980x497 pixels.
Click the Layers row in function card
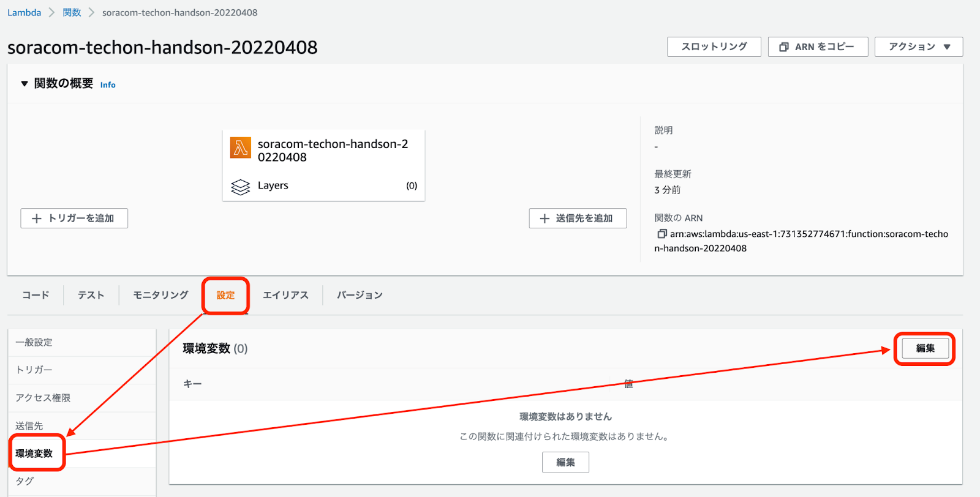323,185
